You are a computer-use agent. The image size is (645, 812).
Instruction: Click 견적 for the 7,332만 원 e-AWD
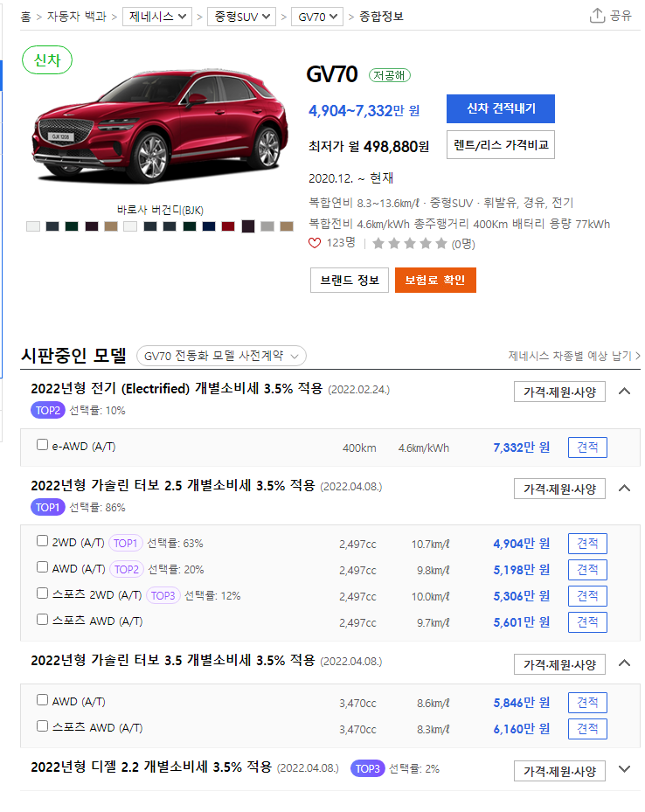coord(587,448)
